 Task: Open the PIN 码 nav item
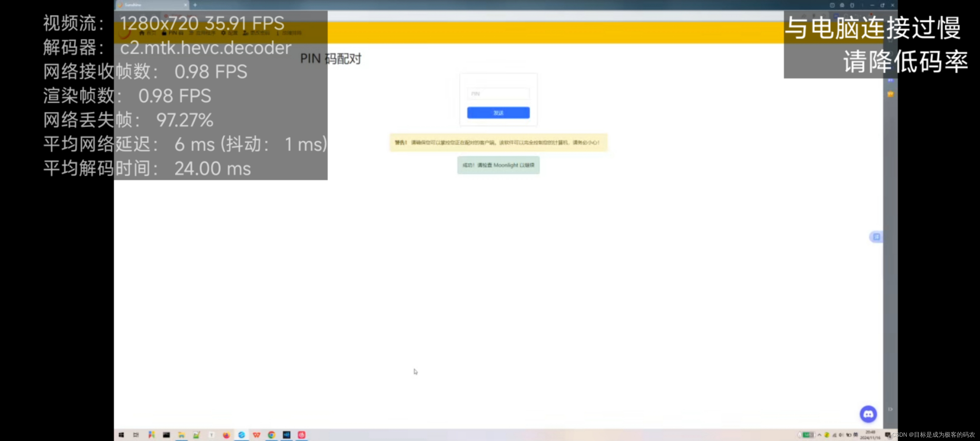pyautogui.click(x=173, y=33)
